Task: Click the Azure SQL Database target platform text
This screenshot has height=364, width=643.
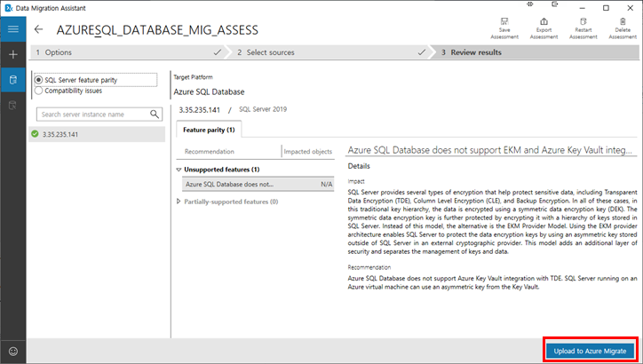Action: (x=209, y=91)
